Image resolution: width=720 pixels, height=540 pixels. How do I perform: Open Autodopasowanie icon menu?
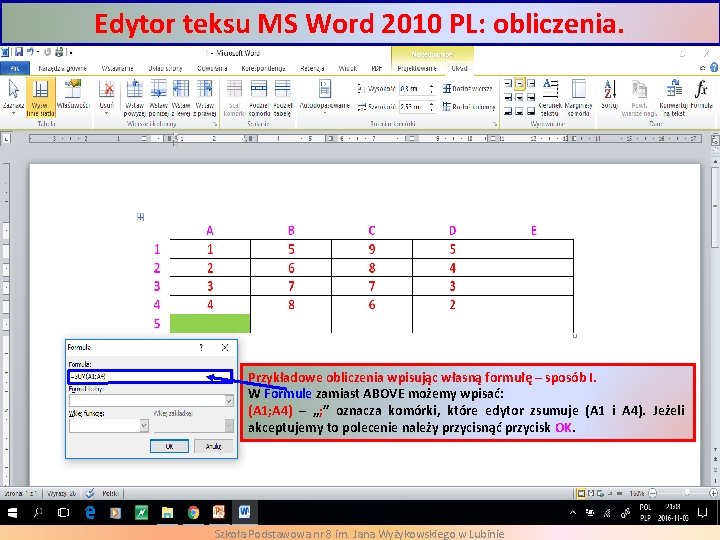click(325, 89)
